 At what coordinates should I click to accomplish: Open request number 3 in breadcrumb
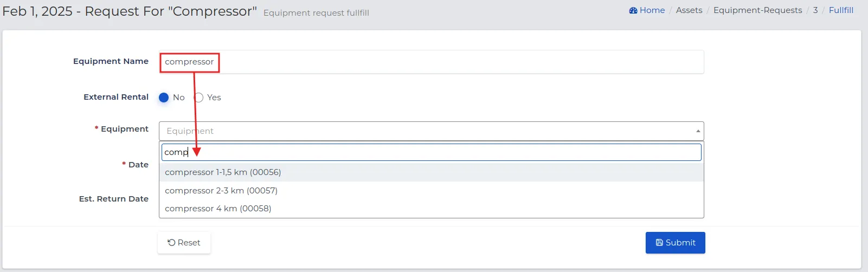click(x=815, y=10)
